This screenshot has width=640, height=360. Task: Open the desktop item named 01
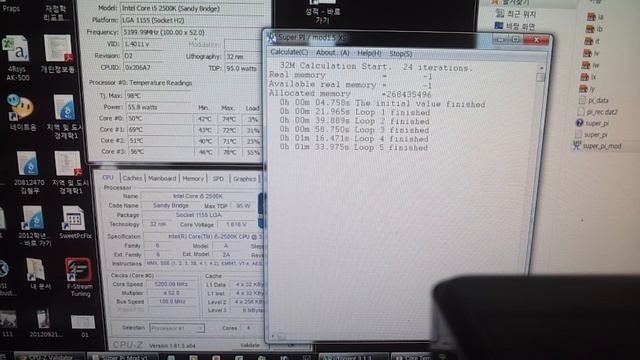[x=84, y=326]
